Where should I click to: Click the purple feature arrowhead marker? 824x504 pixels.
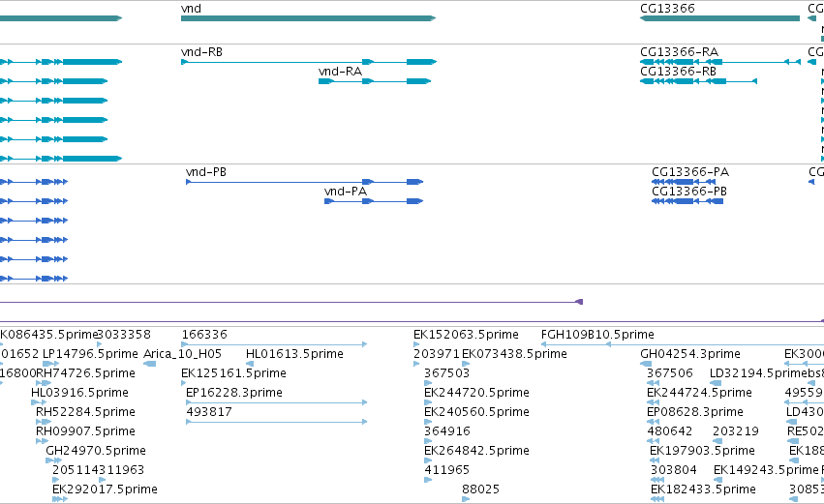579,302
